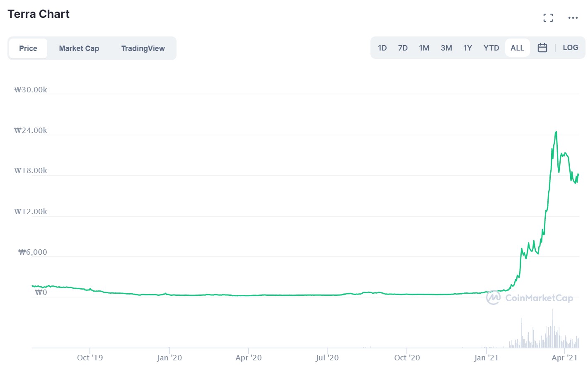This screenshot has height=367, width=588.
Task: Open the three-dot more options menu
Action: pos(573,18)
